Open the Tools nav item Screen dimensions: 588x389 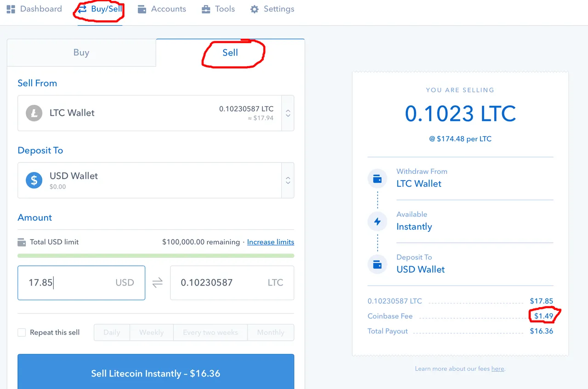tap(218, 9)
